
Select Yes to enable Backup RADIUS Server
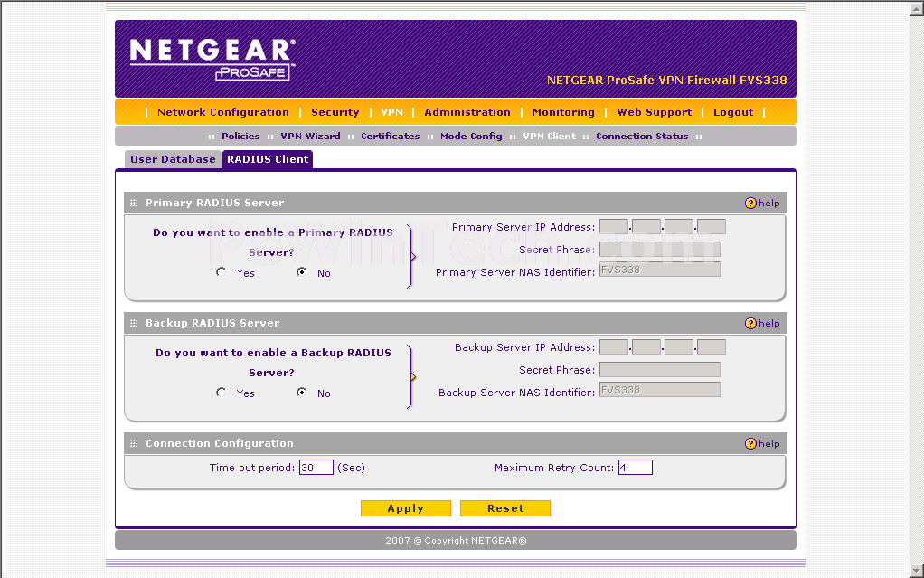(221, 393)
